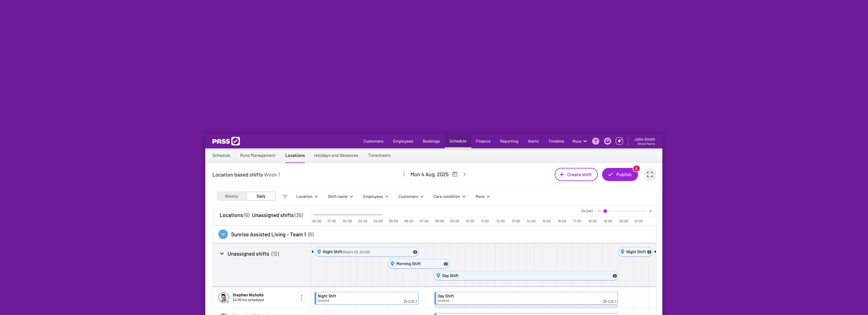Open the Care condition filter dropdown

point(449,197)
